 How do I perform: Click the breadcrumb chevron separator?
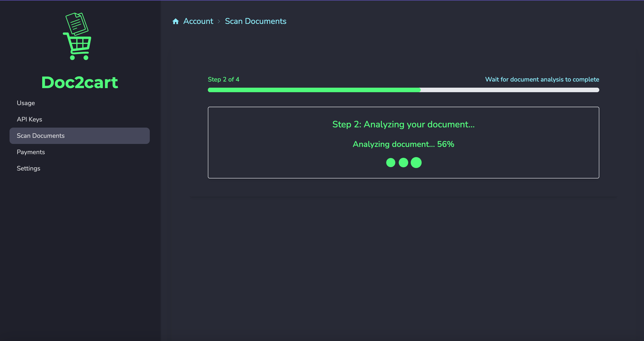219,21
